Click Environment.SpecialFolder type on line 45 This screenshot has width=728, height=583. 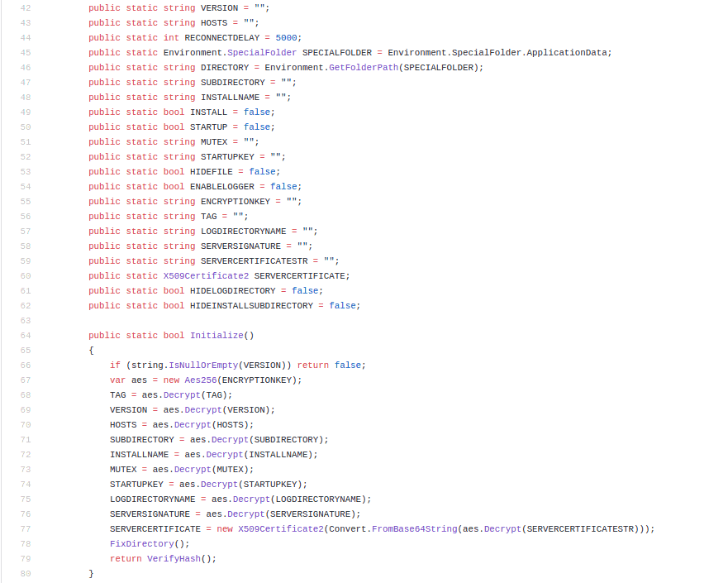click(230, 52)
